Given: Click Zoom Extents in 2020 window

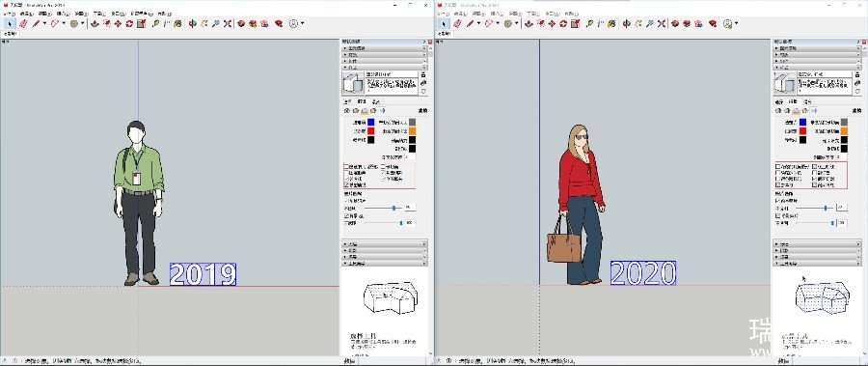Looking at the screenshot, I should [661, 24].
